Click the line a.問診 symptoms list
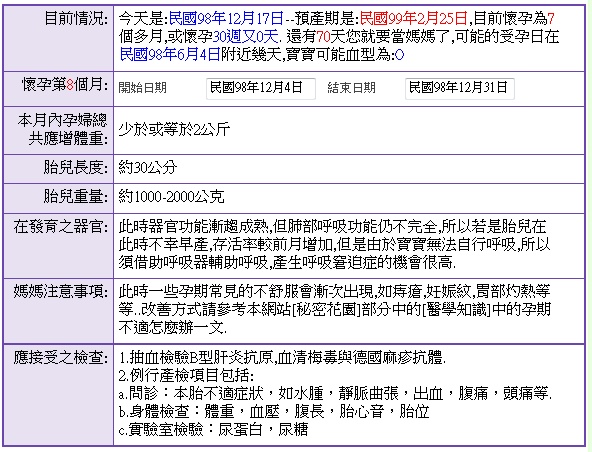The image size is (592, 452). [x=335, y=393]
